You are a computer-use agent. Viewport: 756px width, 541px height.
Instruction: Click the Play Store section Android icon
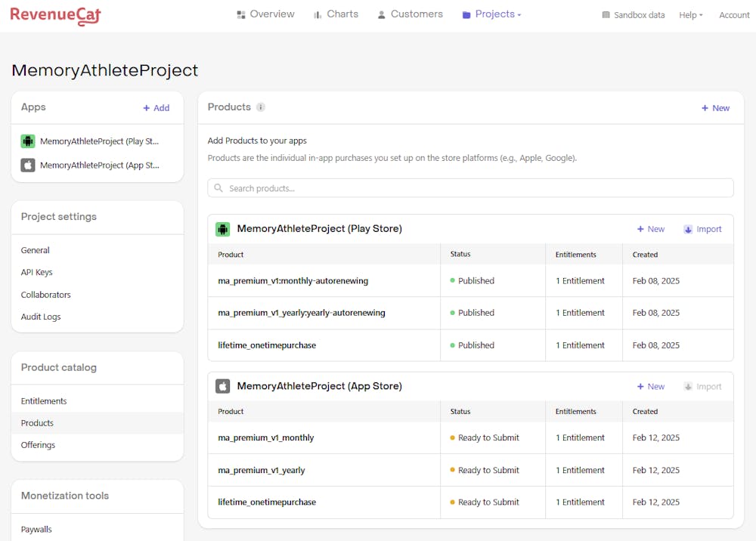tap(222, 229)
